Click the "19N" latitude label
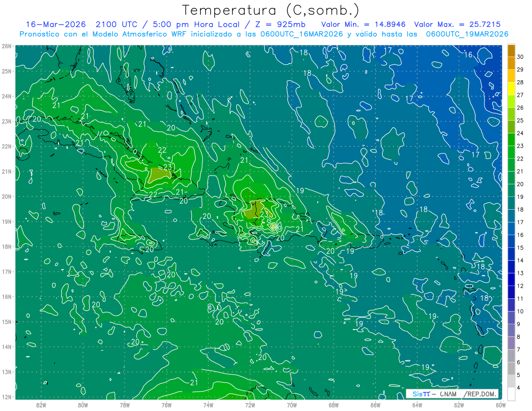The height and width of the screenshot is (411, 532). click(x=7, y=221)
